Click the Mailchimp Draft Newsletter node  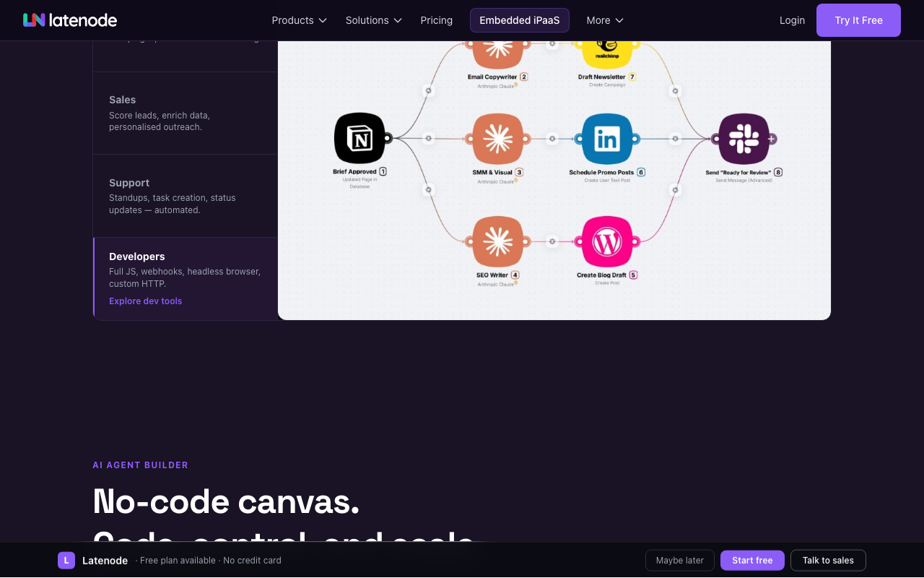pos(606,53)
